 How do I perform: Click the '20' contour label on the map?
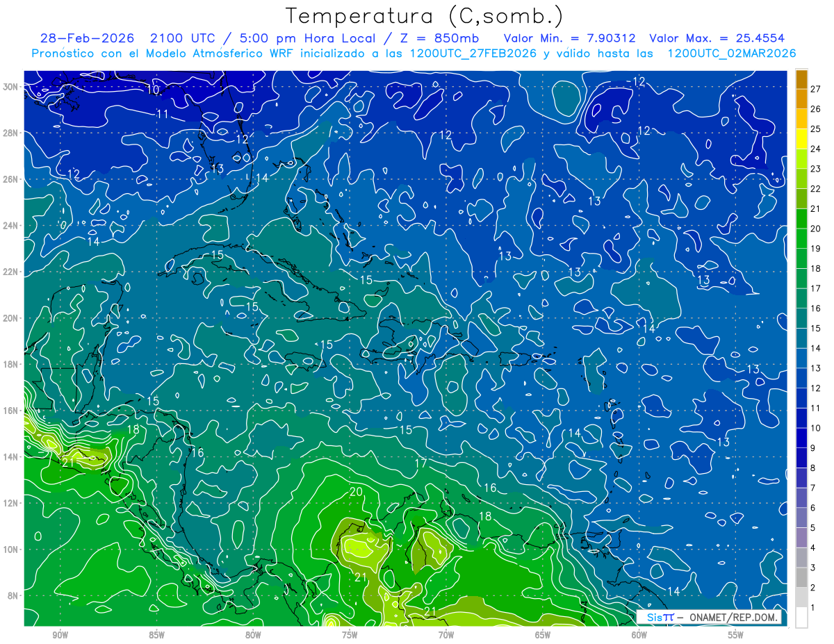pyautogui.click(x=357, y=492)
